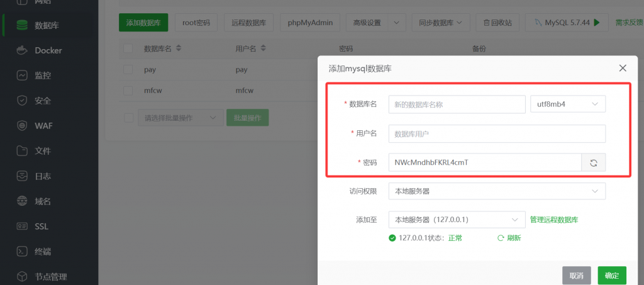Toggle the select-all checkbox in table header

pos(128,48)
